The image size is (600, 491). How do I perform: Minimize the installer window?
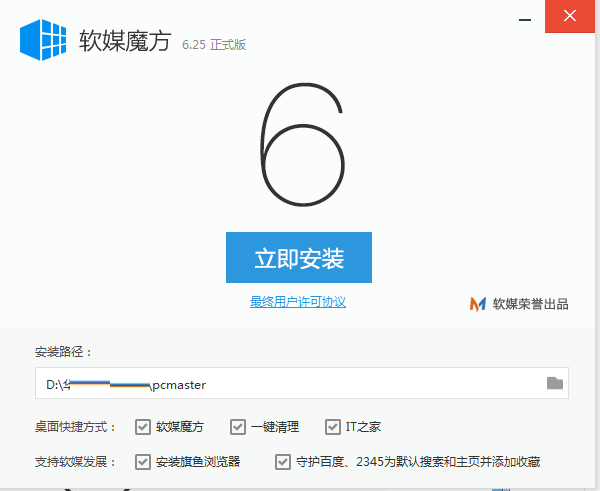(x=525, y=20)
